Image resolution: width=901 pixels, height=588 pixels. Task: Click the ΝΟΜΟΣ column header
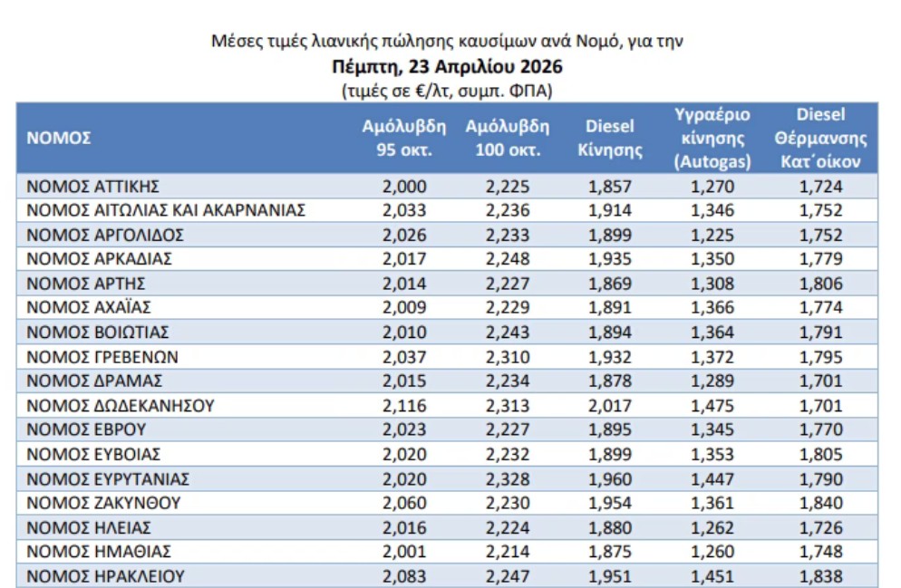tap(60, 139)
